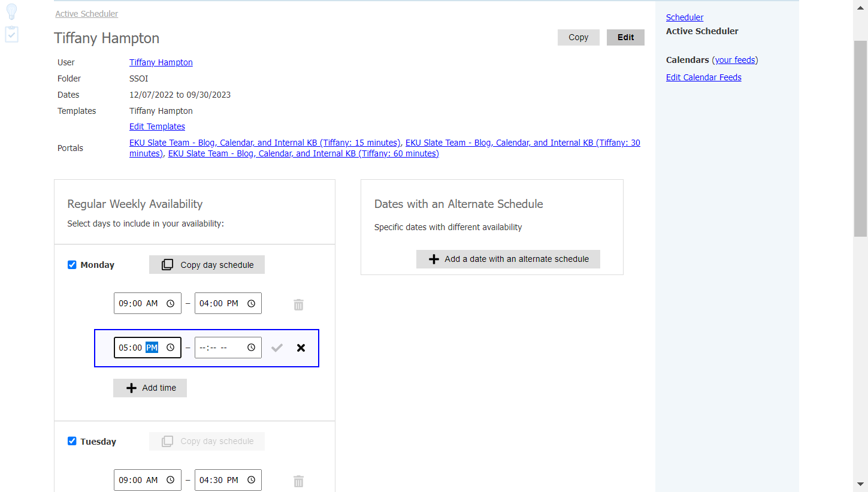Open time picker clock for 05:00 PM field
This screenshot has width=868, height=492.
[170, 348]
